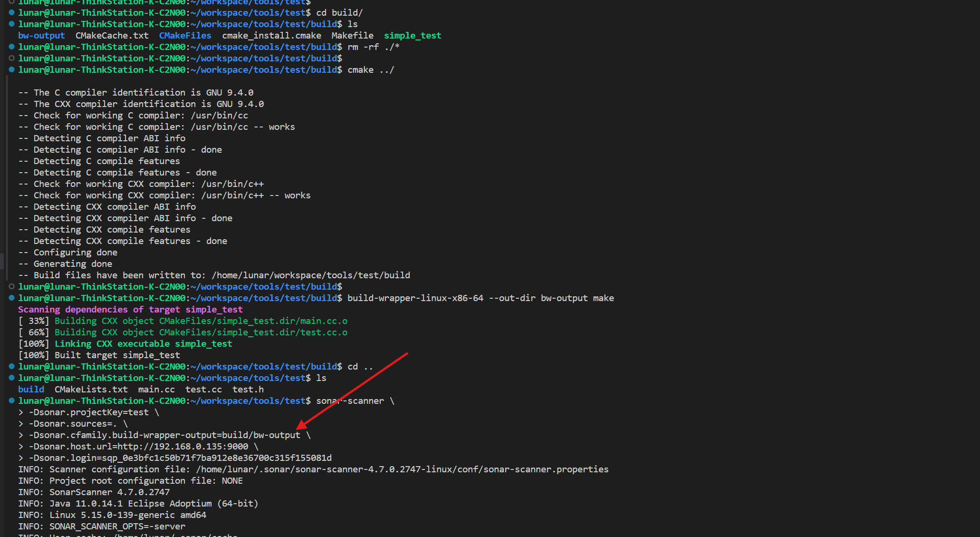Screen dimensions: 980x537
Task: Click the blue bw-output directory name
Action: click(x=41, y=36)
